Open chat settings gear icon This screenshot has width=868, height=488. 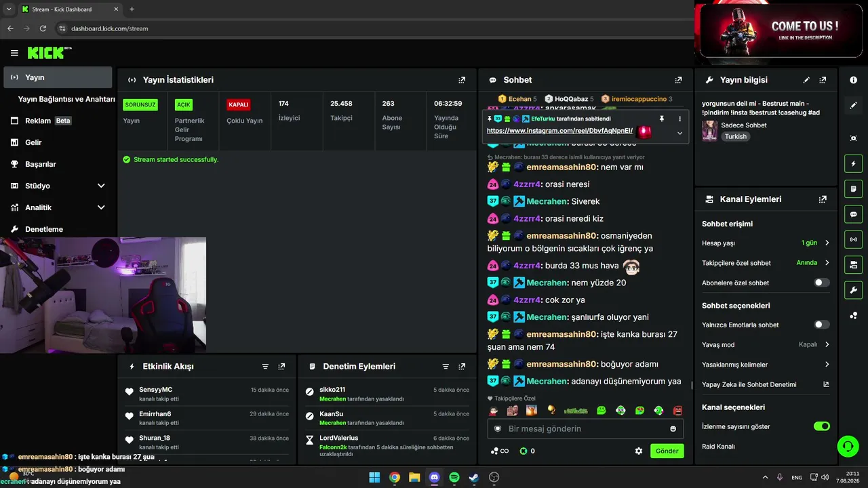click(x=638, y=451)
